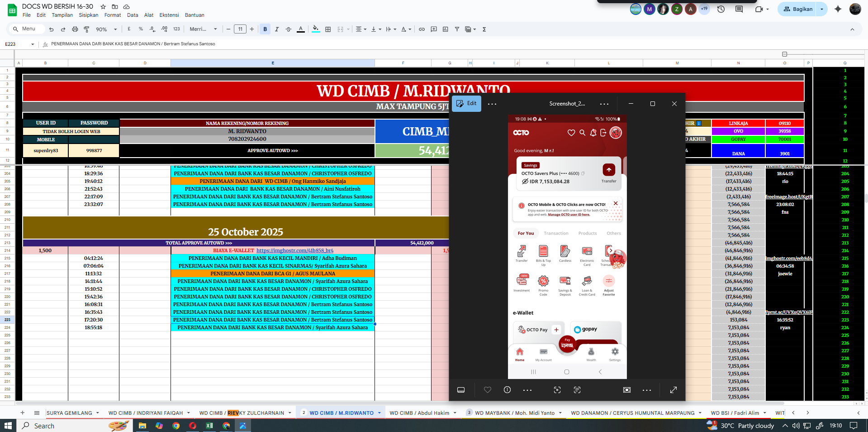The height and width of the screenshot is (432, 868).
Task: Show the side panel with bottom-right chevron
Action: click(859, 413)
